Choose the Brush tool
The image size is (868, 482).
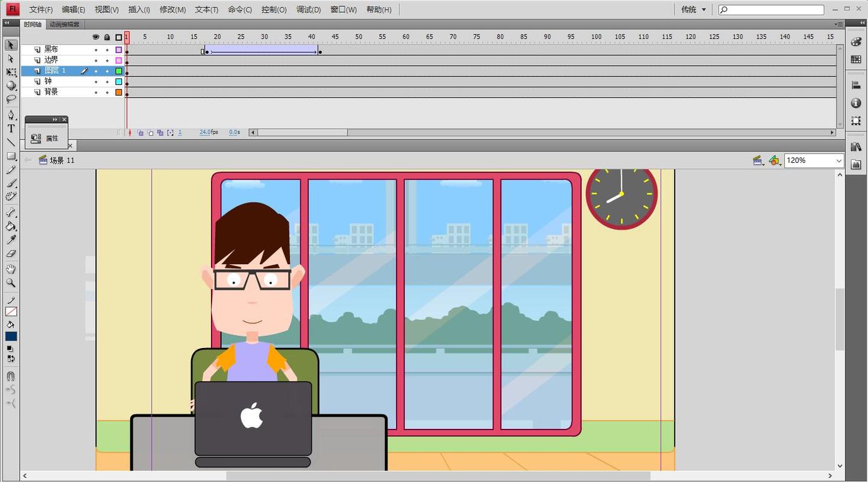pyautogui.click(x=11, y=183)
